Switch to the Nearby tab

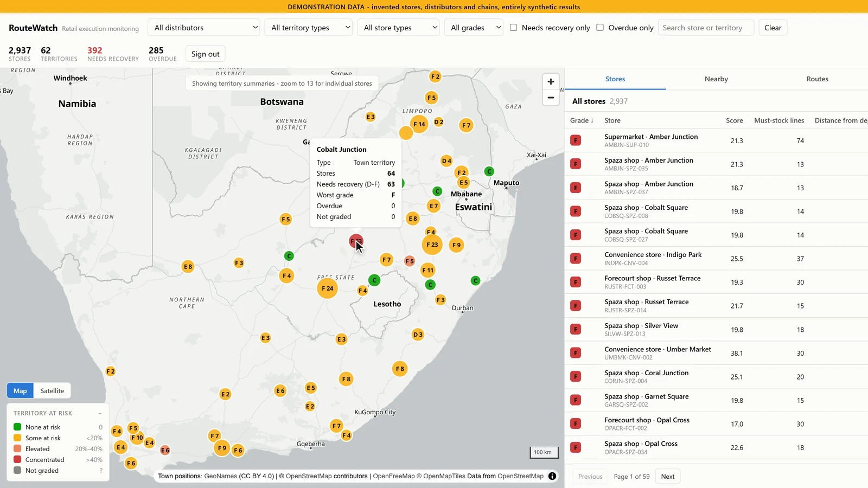[716, 79]
